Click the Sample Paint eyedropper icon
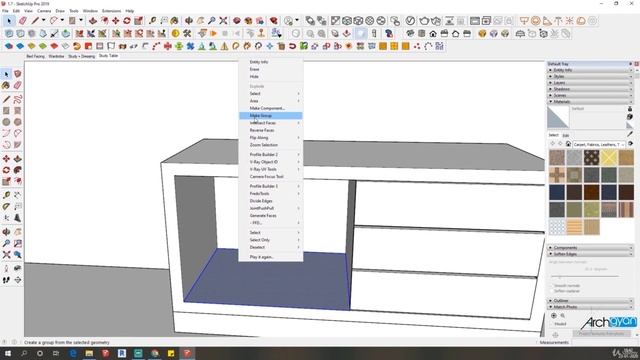Image resolution: width=640 pixels, height=360 pixels. click(630, 134)
